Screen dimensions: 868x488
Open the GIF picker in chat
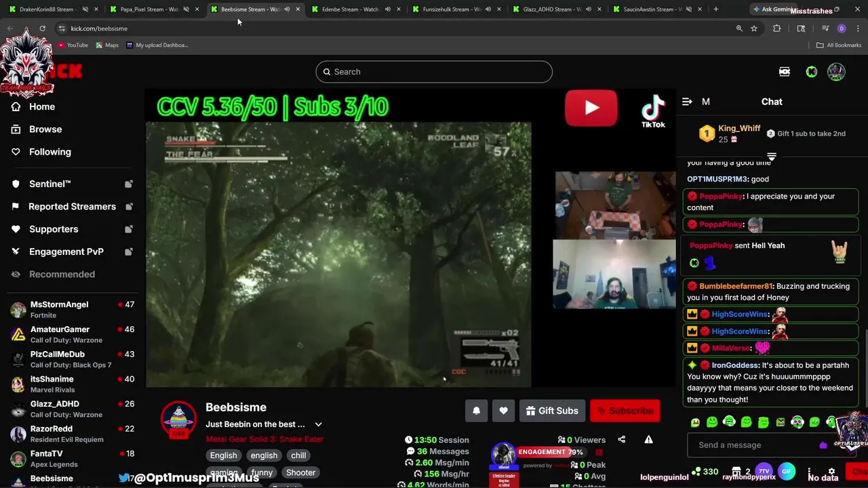click(x=787, y=471)
